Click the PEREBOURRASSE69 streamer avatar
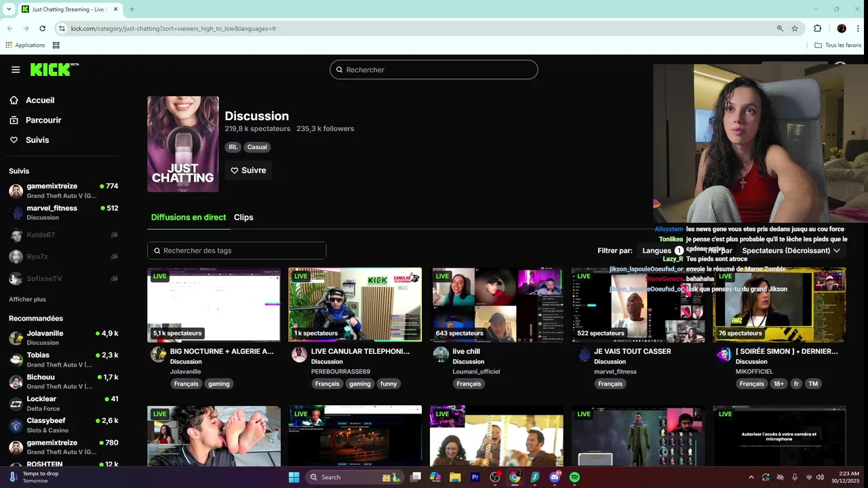The image size is (868, 488). (299, 354)
